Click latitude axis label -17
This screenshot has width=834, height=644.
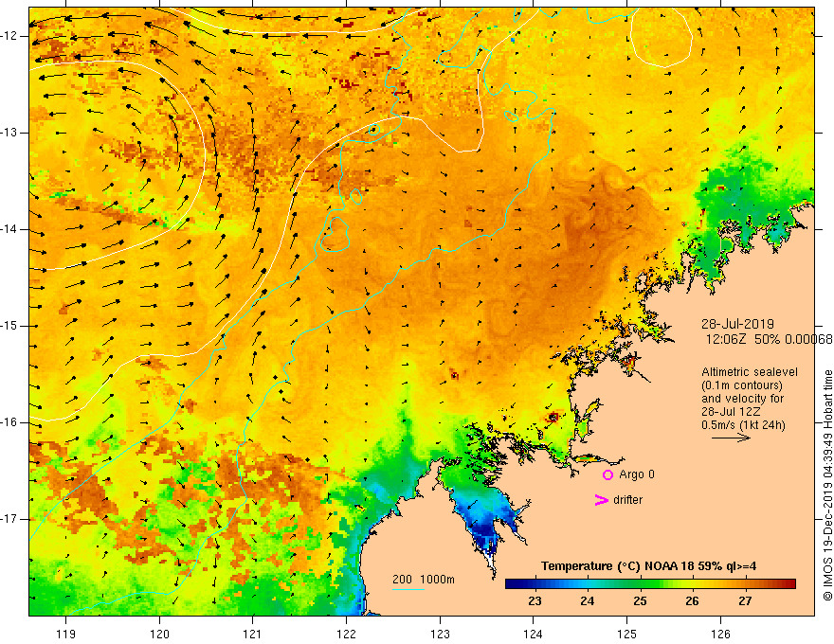(9, 519)
